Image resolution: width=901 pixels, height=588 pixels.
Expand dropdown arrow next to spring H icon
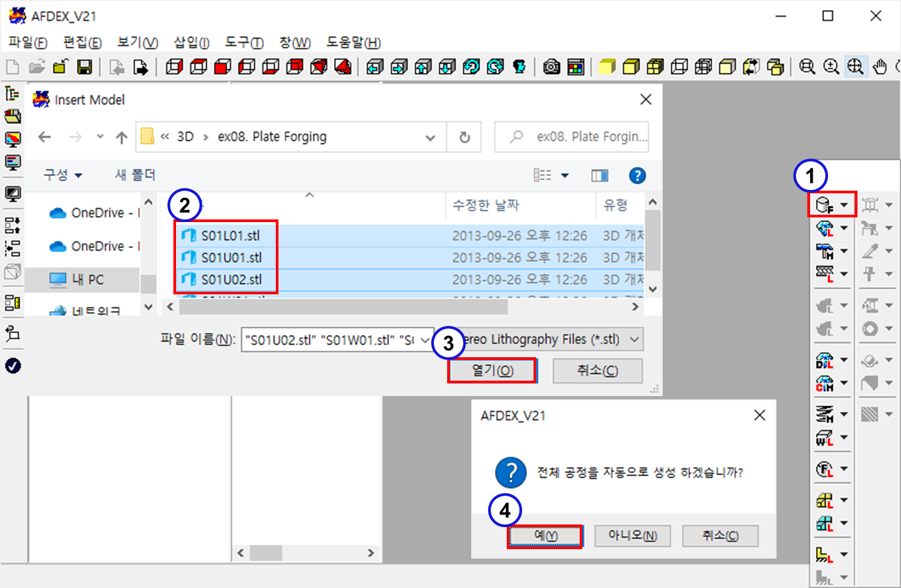843,415
